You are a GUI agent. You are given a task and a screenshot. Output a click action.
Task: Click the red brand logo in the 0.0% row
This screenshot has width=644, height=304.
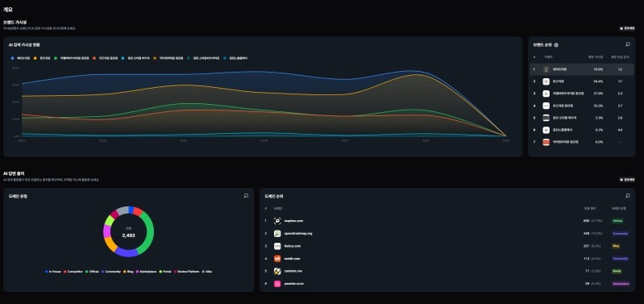[x=546, y=142]
